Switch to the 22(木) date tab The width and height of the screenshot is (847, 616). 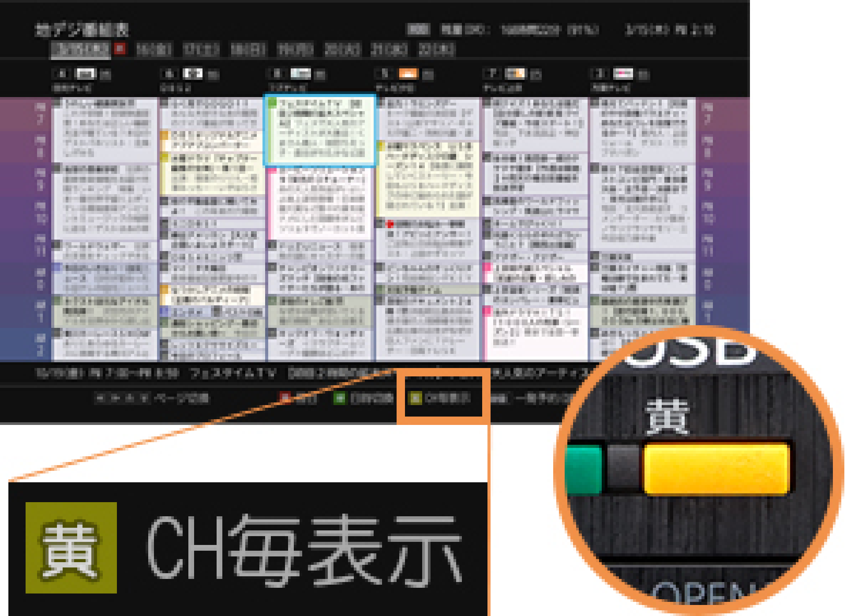pyautogui.click(x=436, y=49)
